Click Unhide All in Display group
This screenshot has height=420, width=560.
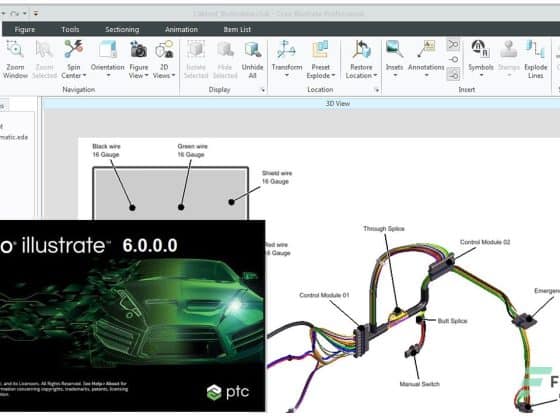tap(252, 59)
